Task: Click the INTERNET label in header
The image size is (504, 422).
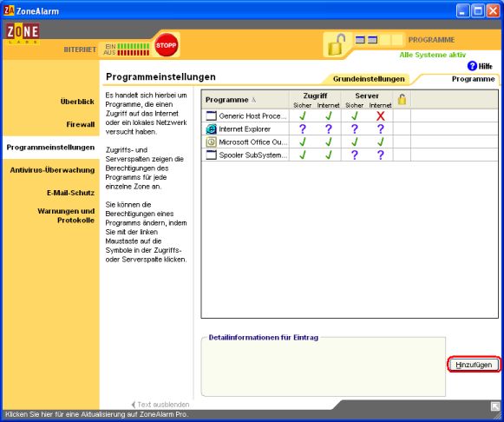Action: click(x=80, y=49)
